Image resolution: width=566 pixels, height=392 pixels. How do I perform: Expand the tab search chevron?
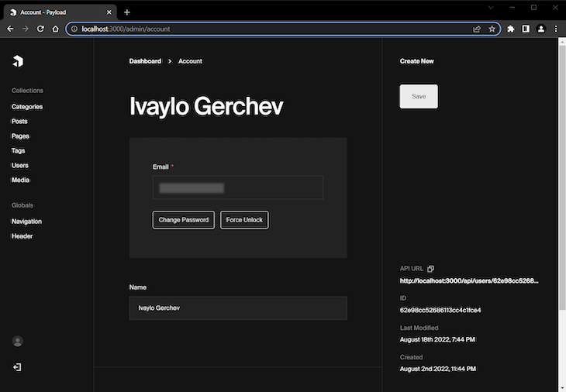[491, 8]
